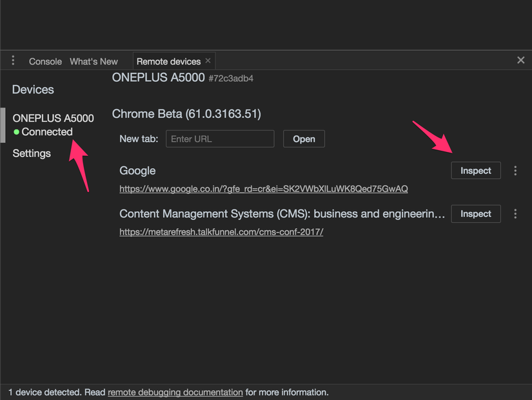The width and height of the screenshot is (532, 400).
Task: Click the Content Management Systems page title
Action: 282,214
